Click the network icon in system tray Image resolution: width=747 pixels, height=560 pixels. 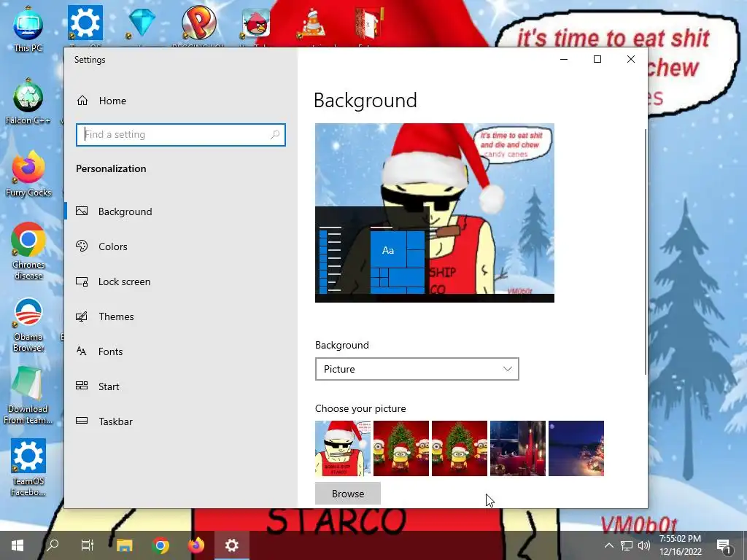(627, 545)
